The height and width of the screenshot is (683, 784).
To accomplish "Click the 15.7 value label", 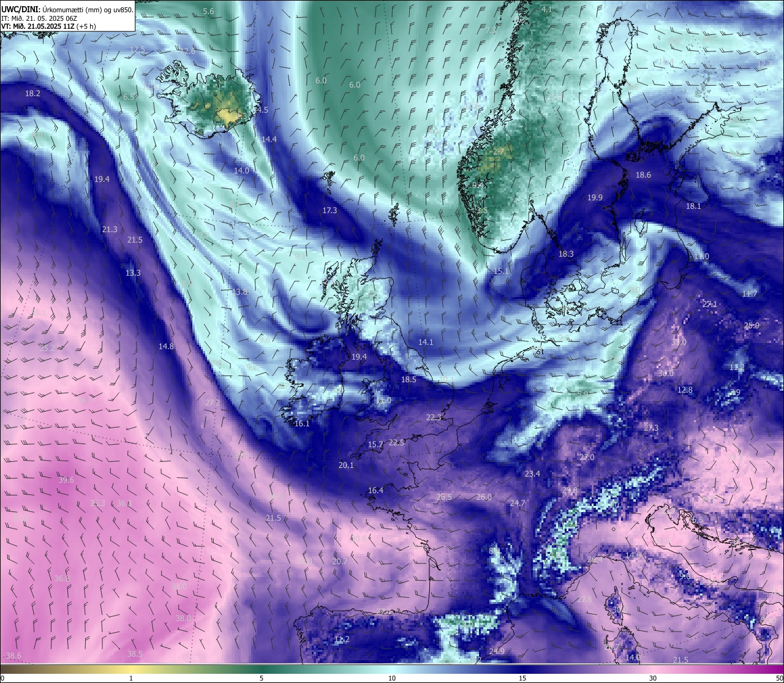I will pyautogui.click(x=375, y=445).
